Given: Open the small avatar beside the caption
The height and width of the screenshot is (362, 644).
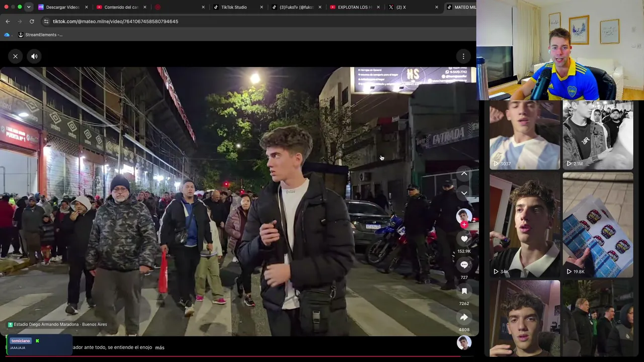Looking at the screenshot, I should pos(464,343).
